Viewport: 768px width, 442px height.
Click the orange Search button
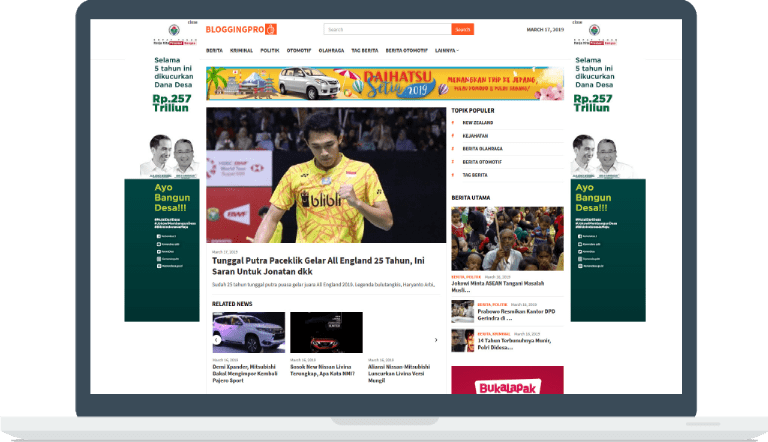click(x=462, y=30)
